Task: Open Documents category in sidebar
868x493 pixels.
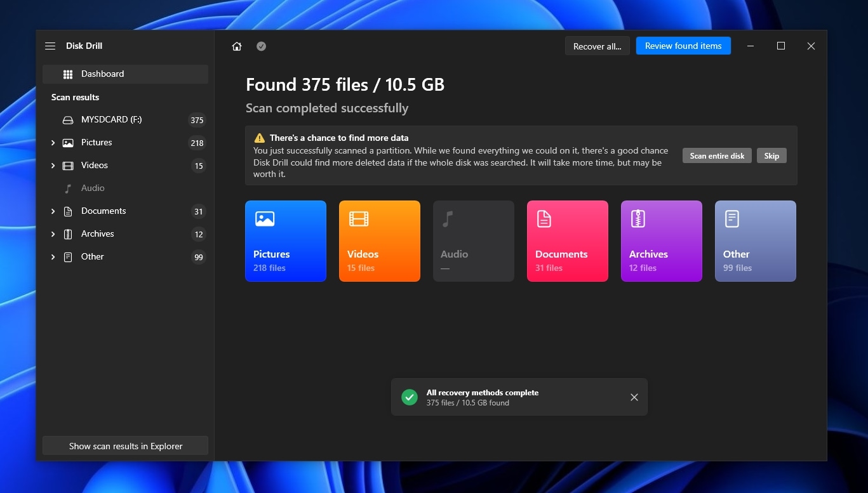Action: [125, 211]
